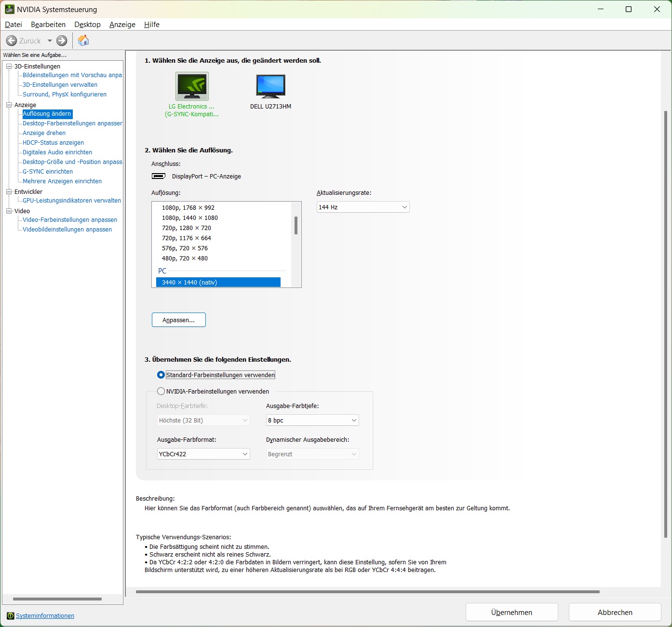672x627 pixels.
Task: Select resolution 720p, 1176 × 664
Action: 187,238
